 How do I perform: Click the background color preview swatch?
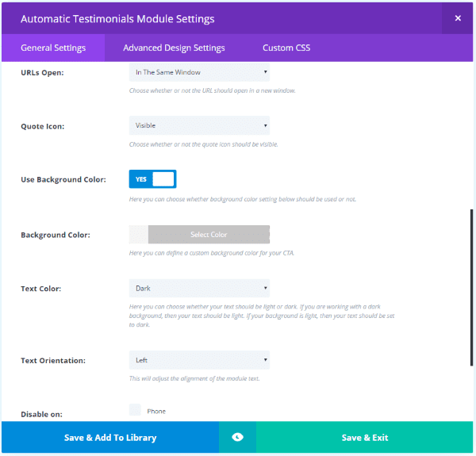138,234
